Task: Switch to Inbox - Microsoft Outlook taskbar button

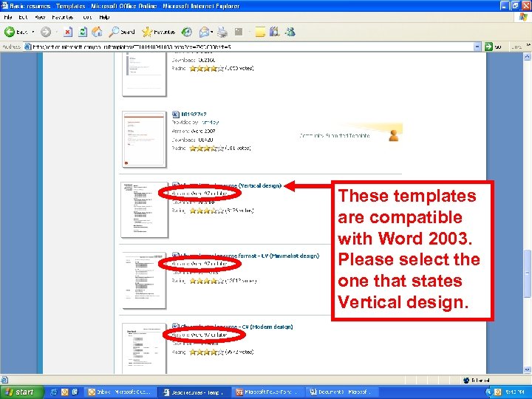Action: coord(120,392)
